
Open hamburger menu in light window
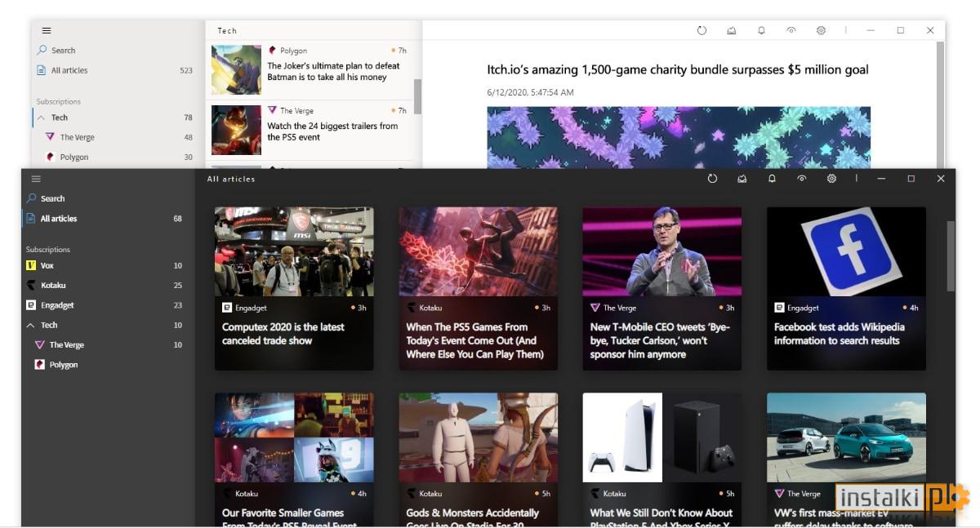[47, 30]
